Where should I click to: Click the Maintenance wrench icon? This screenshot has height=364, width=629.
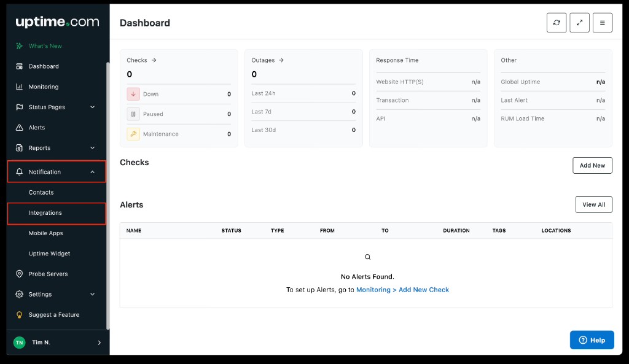click(133, 134)
